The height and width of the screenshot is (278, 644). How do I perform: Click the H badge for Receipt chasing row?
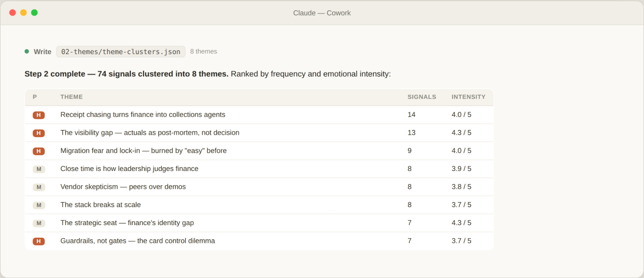click(x=39, y=115)
